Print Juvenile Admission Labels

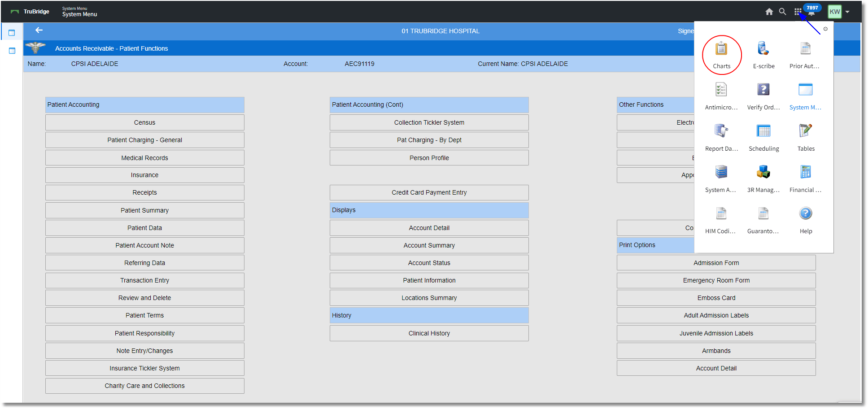pos(716,333)
